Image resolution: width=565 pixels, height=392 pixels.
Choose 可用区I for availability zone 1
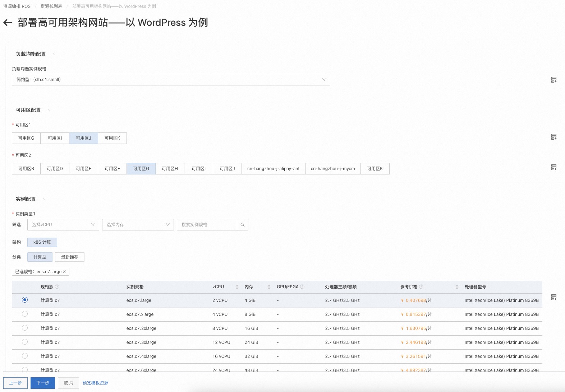tap(55, 138)
